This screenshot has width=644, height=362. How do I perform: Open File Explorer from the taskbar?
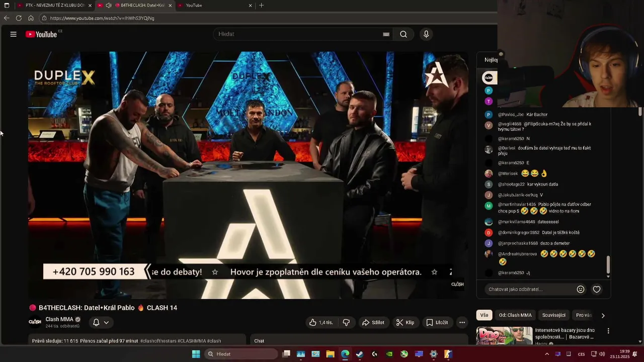tap(330, 354)
